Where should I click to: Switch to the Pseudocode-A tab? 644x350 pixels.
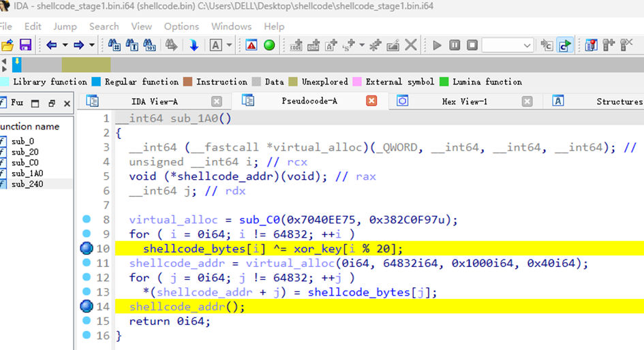309,101
